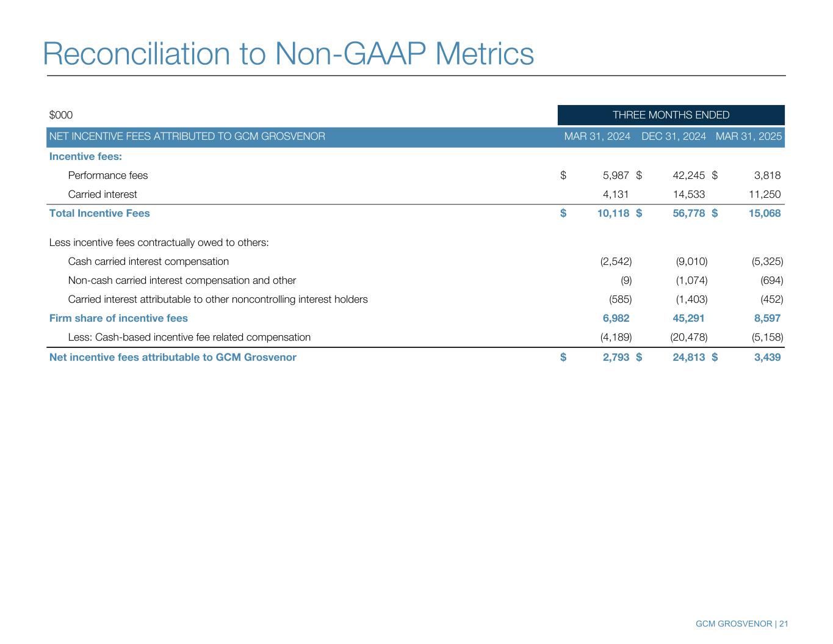
Task: Click the 'MAR 31, 2025' column header
Action: [748, 137]
